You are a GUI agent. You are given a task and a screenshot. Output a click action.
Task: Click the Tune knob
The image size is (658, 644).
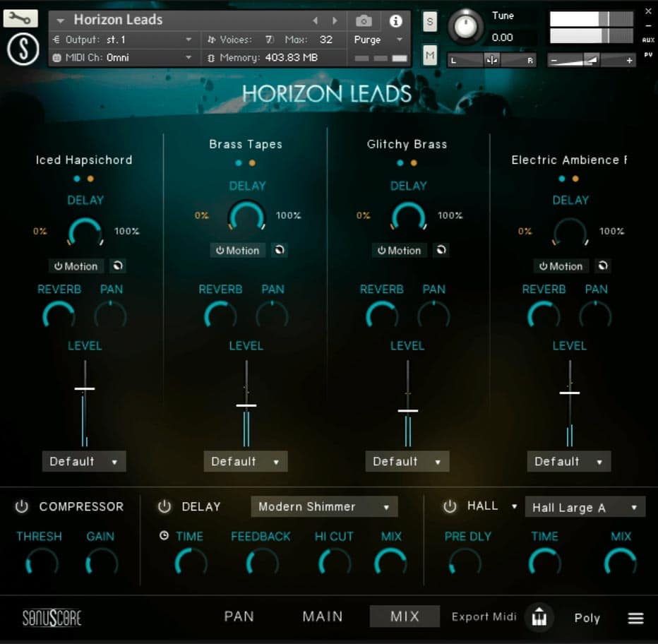click(466, 28)
